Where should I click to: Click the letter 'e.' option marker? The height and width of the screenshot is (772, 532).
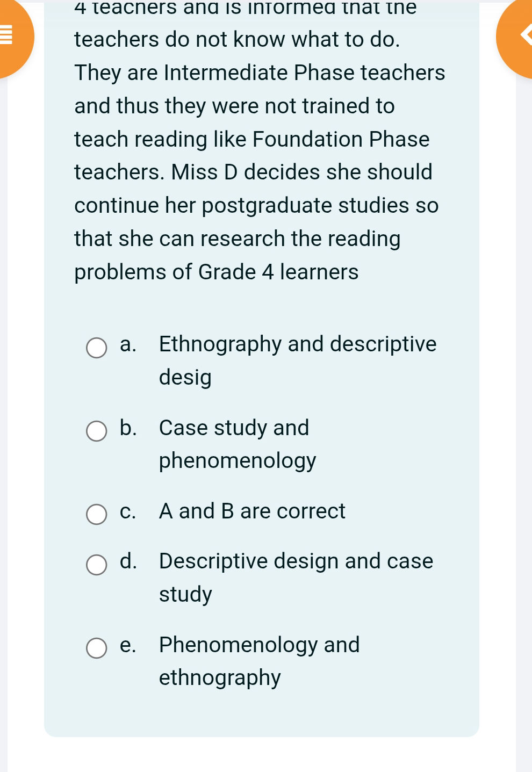[x=128, y=645]
